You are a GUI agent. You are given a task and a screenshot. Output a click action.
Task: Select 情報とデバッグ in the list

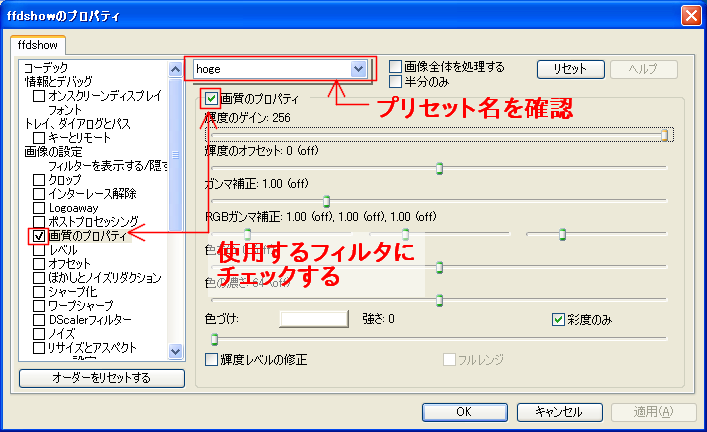pos(58,82)
